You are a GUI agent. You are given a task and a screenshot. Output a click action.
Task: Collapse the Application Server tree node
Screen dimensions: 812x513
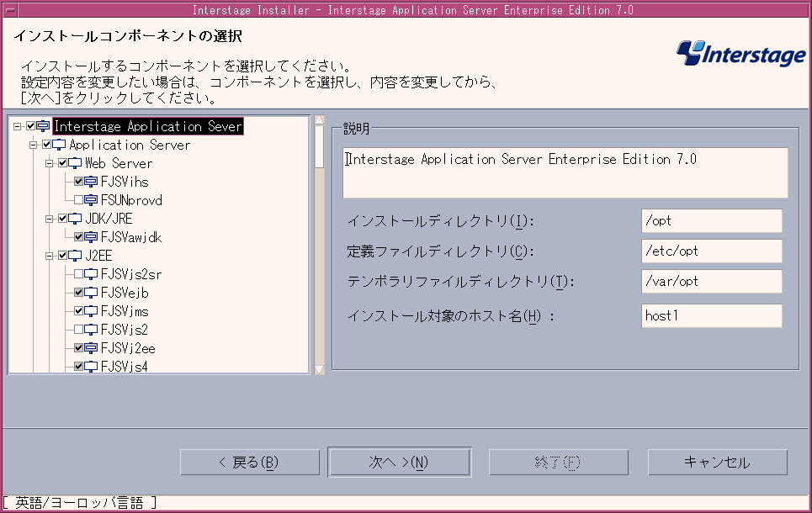(x=34, y=145)
